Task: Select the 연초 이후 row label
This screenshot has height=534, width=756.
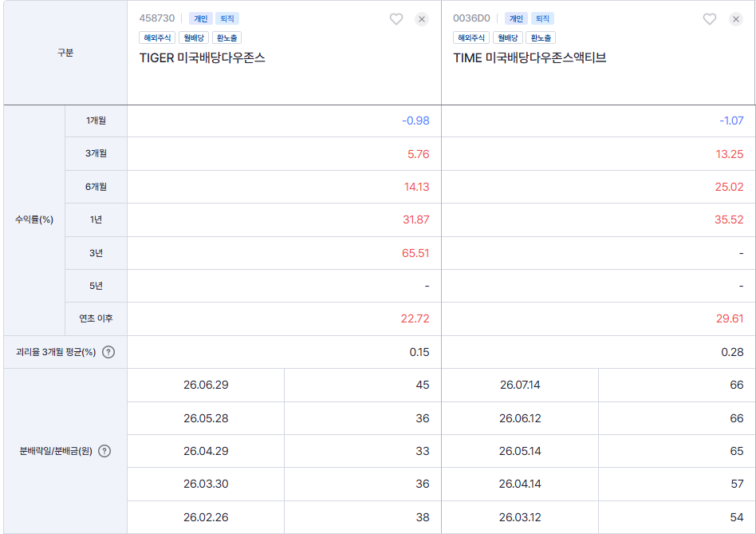Action: (x=96, y=318)
